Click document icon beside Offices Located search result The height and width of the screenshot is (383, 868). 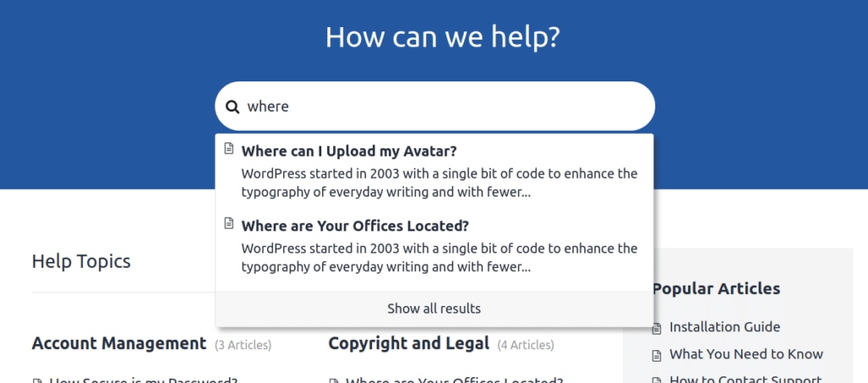[x=229, y=224]
